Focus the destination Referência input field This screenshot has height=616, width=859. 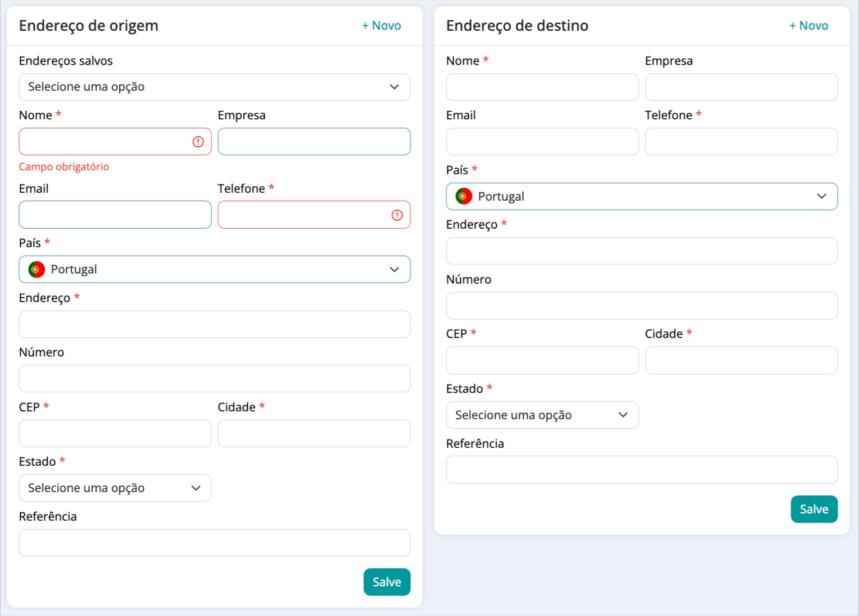(x=642, y=470)
